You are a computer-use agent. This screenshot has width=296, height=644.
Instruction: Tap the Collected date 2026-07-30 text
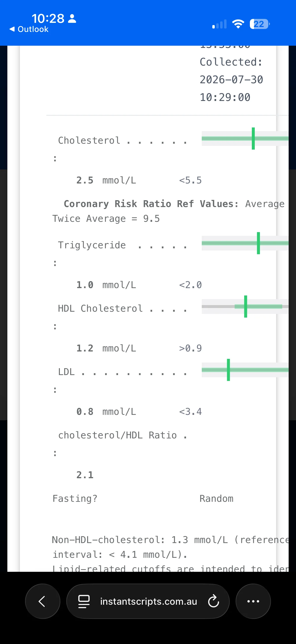[x=231, y=80]
